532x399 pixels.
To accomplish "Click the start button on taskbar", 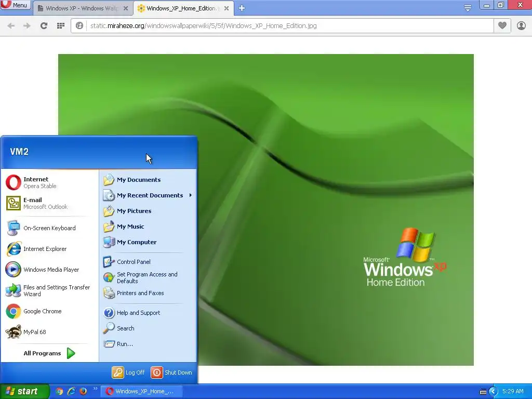I will [24, 391].
